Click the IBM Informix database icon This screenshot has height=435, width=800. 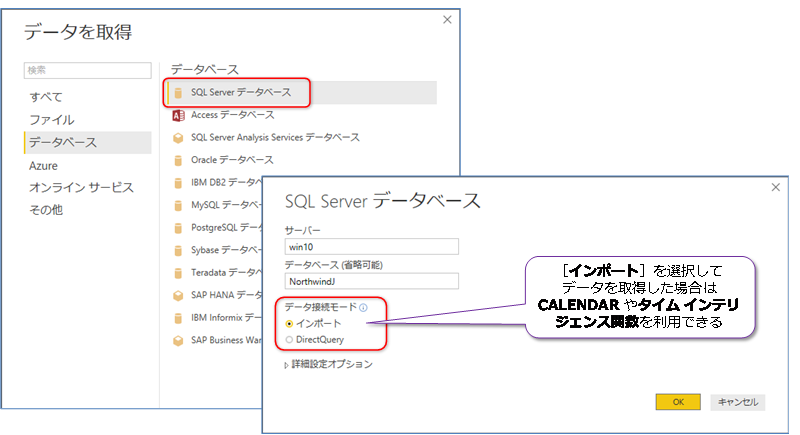point(178,318)
